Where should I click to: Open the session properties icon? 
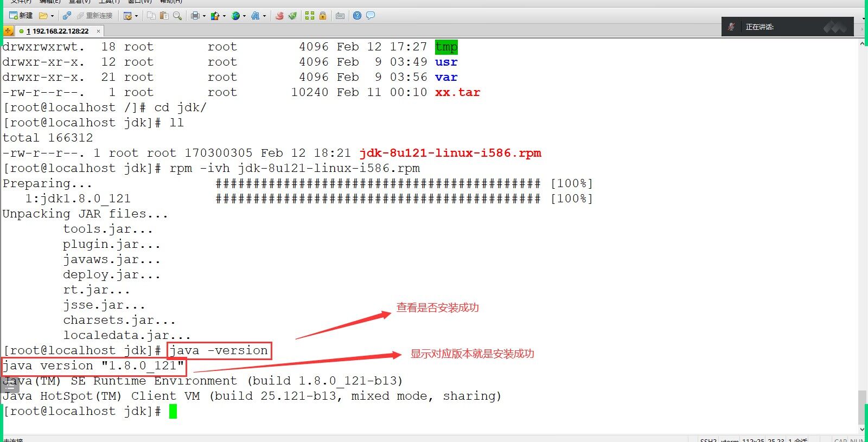coord(127,16)
